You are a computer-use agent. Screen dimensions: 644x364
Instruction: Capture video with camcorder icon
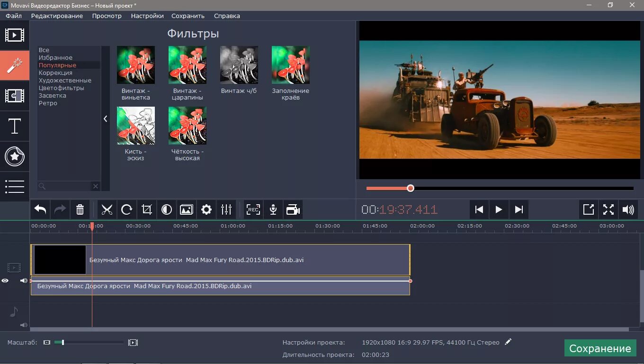coord(293,209)
